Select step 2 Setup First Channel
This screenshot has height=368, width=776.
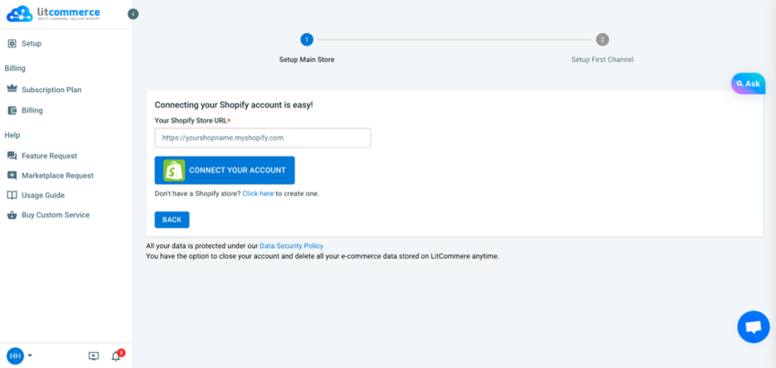click(602, 40)
